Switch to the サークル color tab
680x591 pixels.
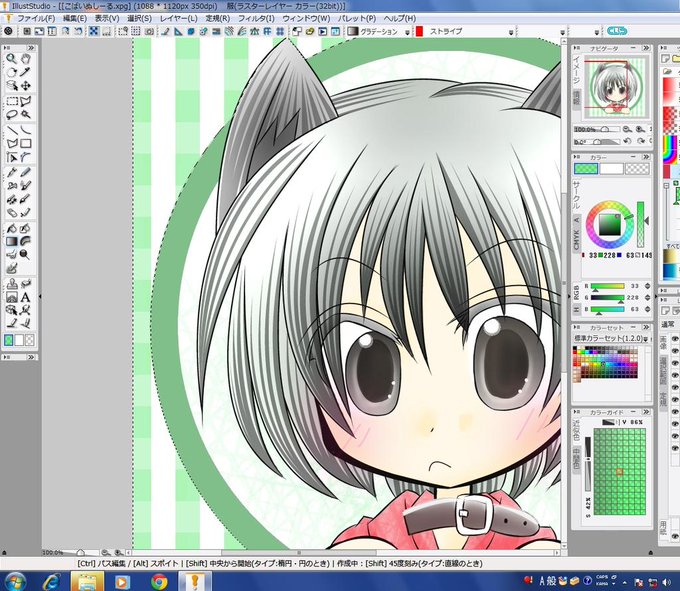pos(576,195)
